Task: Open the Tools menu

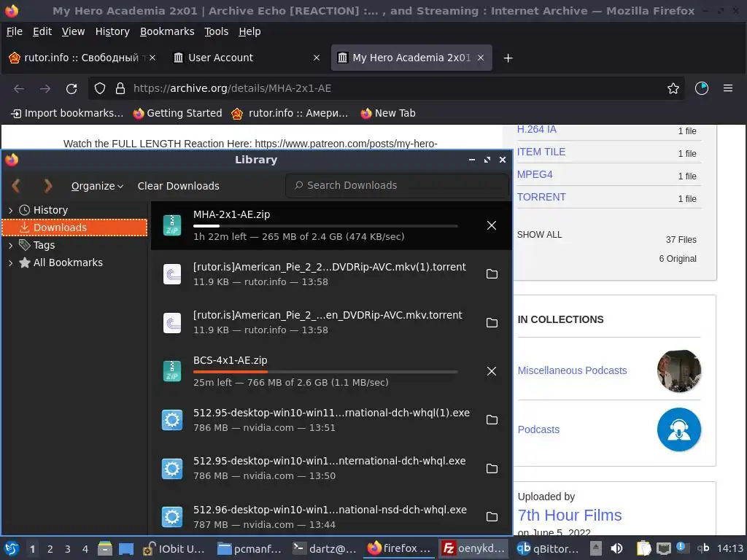Action: click(216, 31)
